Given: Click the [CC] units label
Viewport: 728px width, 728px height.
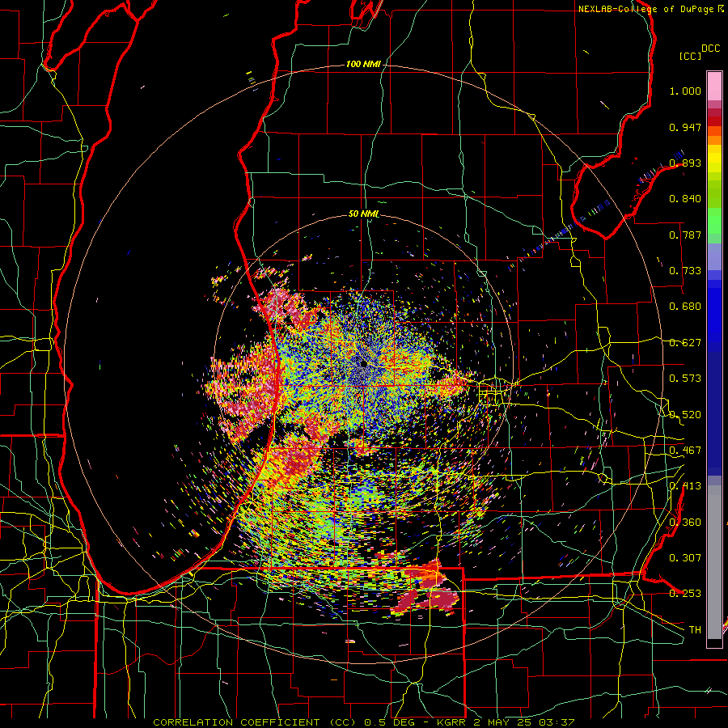Looking at the screenshot, I should [690, 56].
